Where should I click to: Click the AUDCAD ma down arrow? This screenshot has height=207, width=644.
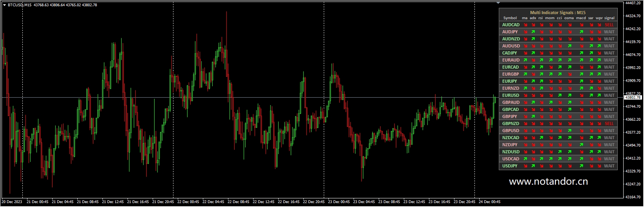(525, 25)
